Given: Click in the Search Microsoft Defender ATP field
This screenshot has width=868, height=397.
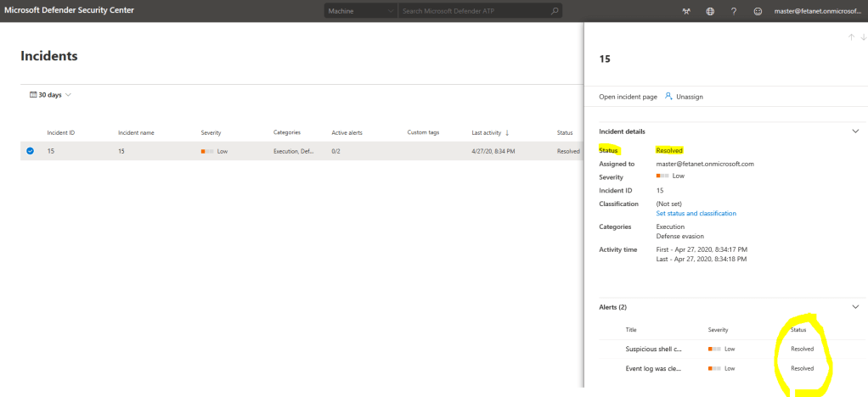Looking at the screenshot, I should click(x=474, y=11).
